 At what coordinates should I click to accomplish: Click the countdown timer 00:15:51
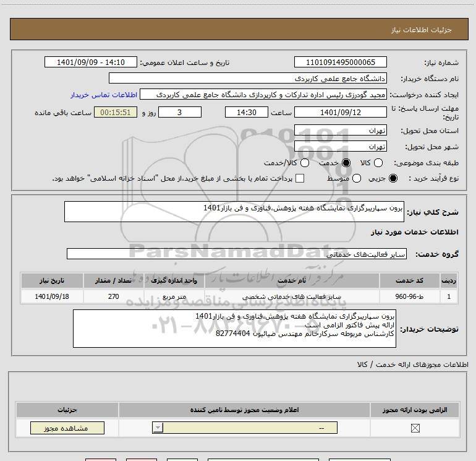tap(116, 112)
